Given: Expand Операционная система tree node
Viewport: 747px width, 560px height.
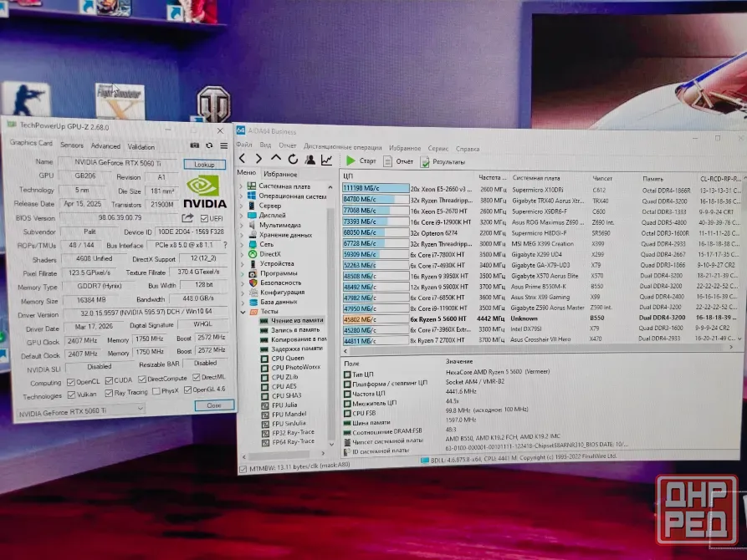Looking at the screenshot, I should click(x=241, y=196).
